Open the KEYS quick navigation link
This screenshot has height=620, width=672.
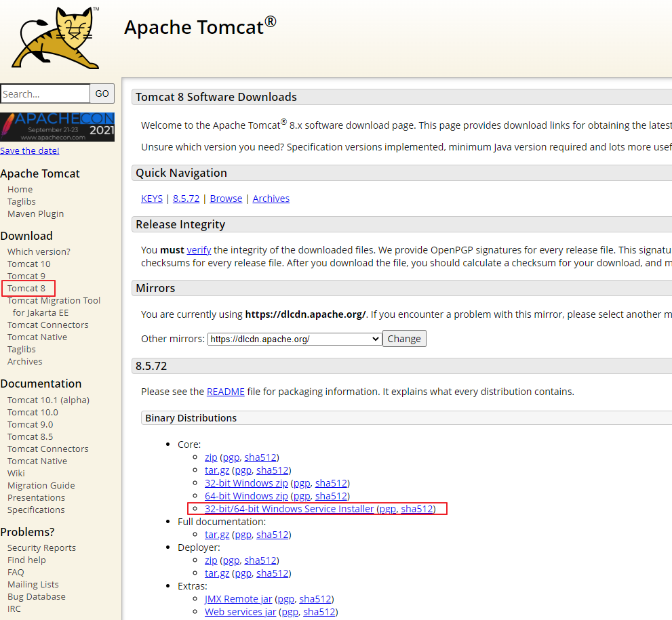[152, 199]
